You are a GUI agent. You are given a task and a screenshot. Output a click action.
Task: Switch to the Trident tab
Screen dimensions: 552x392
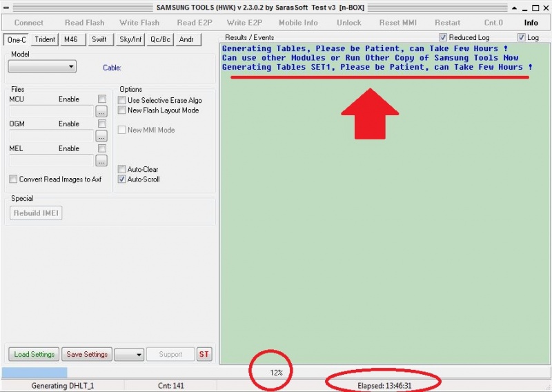coord(45,39)
